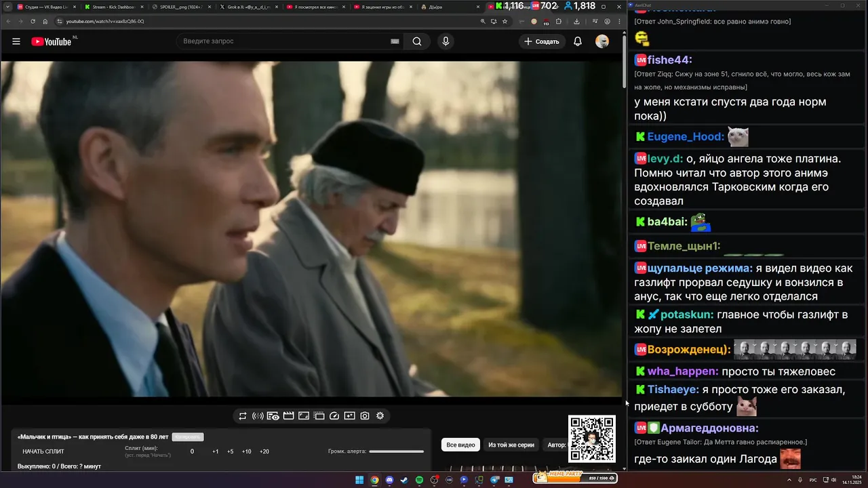Toggle video loop icon in player toolbar

tap(242, 416)
